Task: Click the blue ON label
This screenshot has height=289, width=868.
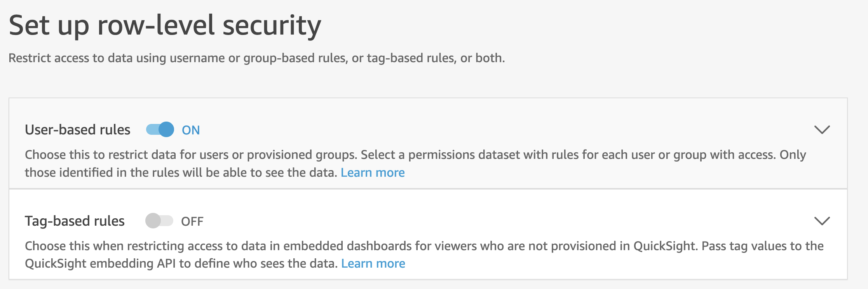Action: tap(191, 130)
